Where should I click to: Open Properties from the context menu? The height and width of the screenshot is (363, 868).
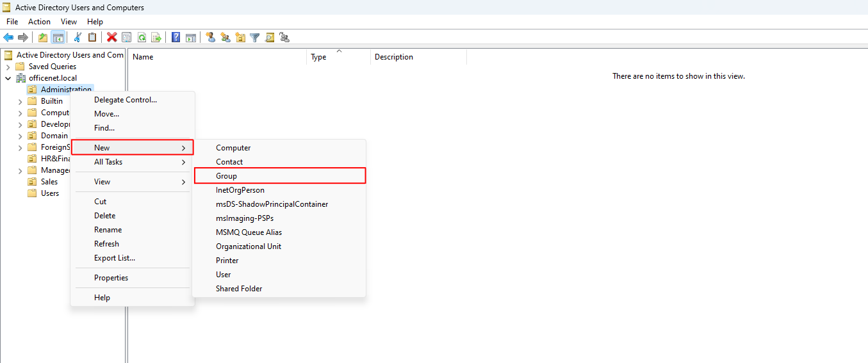pos(111,278)
